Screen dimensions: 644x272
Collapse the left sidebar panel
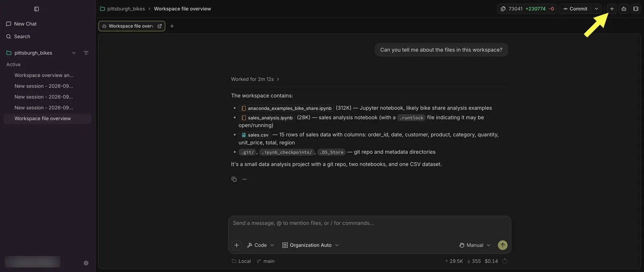point(37,9)
